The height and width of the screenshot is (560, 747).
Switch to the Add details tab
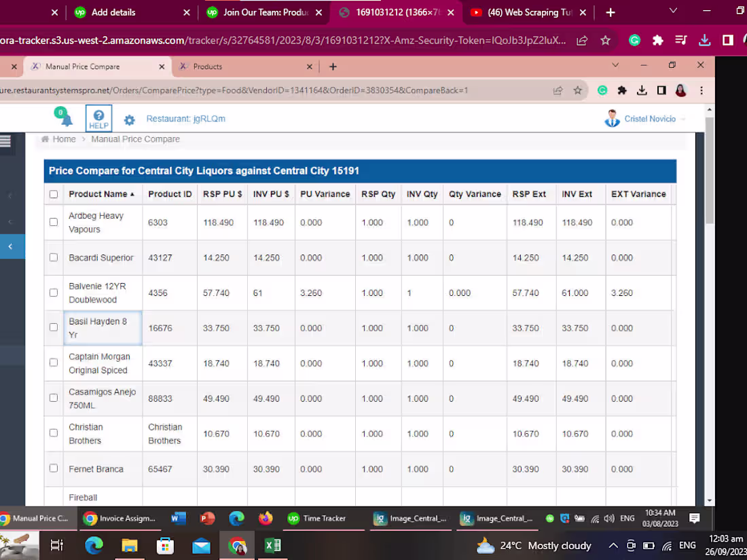(132, 12)
